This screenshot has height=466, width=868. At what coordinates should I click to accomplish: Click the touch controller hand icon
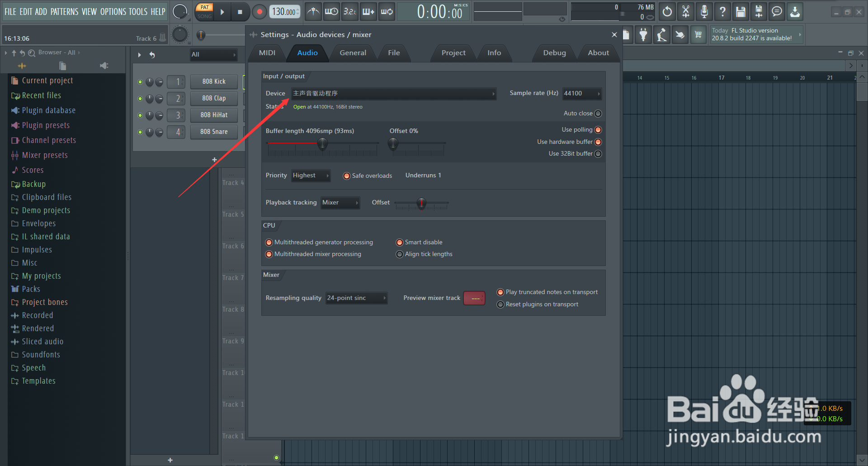(680, 35)
